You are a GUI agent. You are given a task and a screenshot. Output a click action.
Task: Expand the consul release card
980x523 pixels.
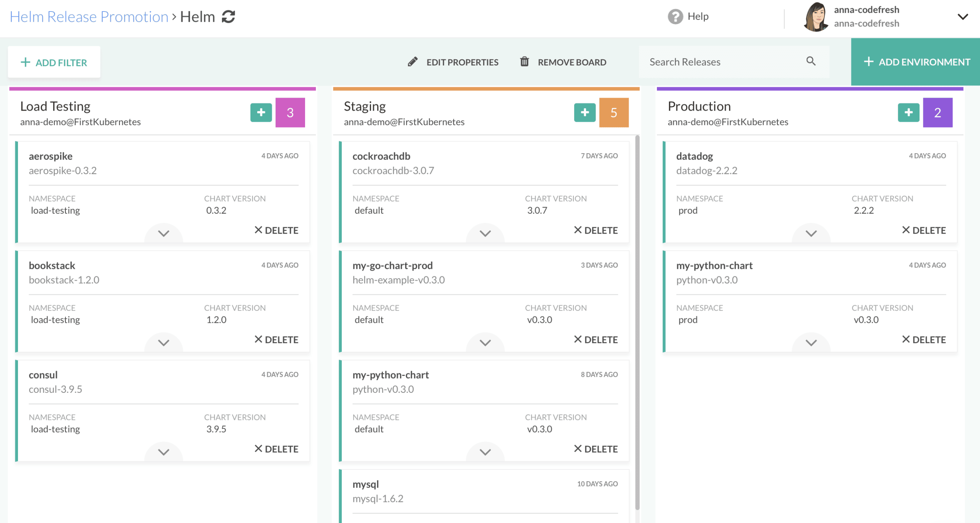(x=164, y=452)
